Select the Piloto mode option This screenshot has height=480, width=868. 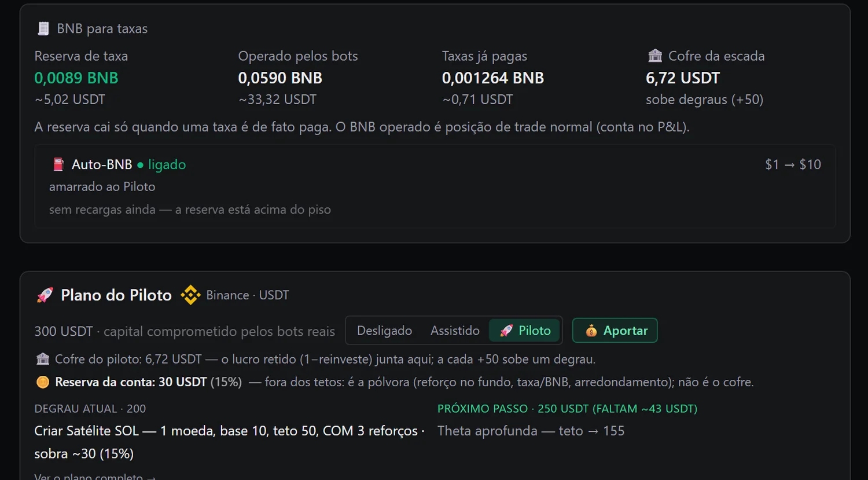point(525,331)
